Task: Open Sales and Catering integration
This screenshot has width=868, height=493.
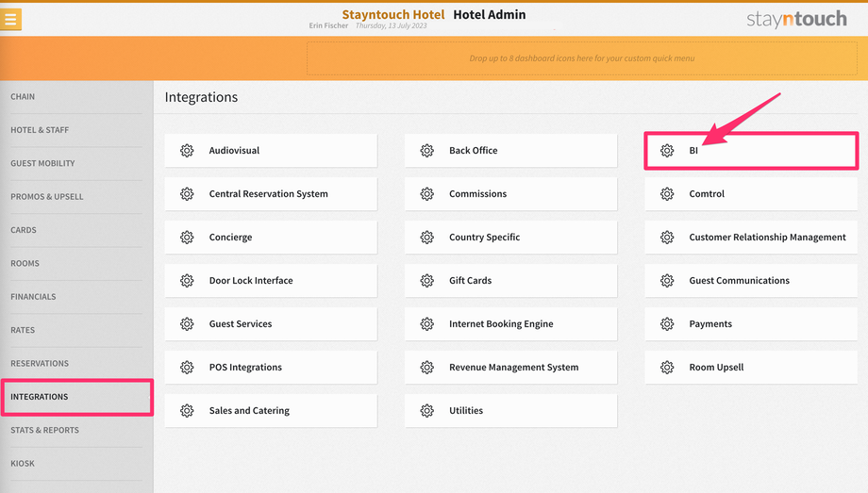Action: click(271, 411)
